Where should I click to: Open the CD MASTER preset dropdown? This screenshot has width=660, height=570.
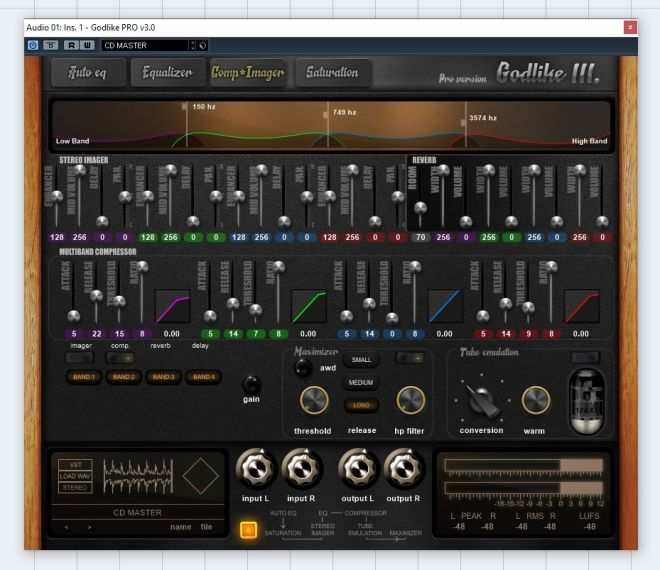(145, 45)
